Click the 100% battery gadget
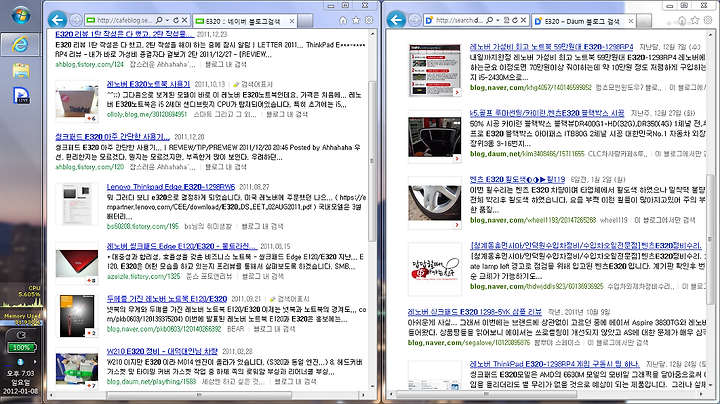This screenshot has height=404, width=720. (21, 348)
